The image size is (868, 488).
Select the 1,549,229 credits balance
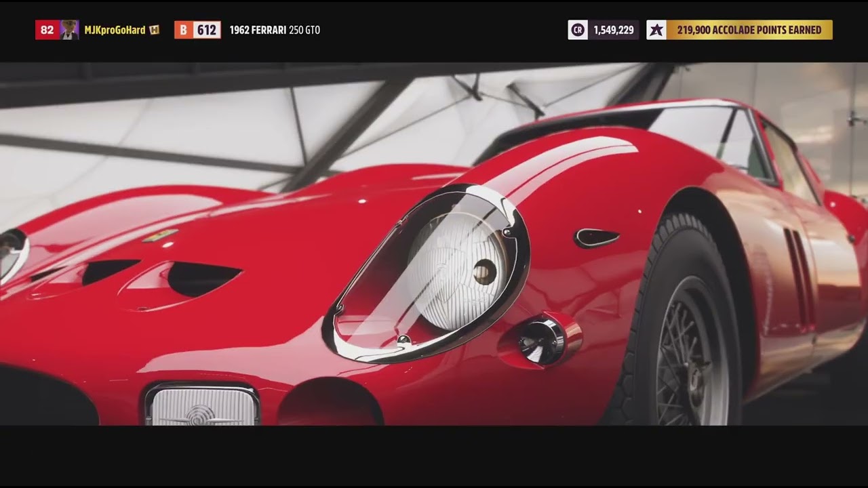[x=614, y=30]
